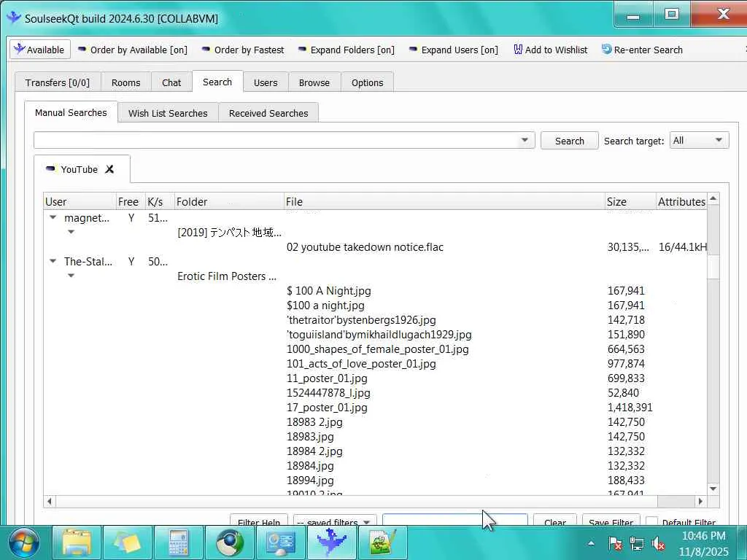Click the Save Filter button

[x=611, y=520]
